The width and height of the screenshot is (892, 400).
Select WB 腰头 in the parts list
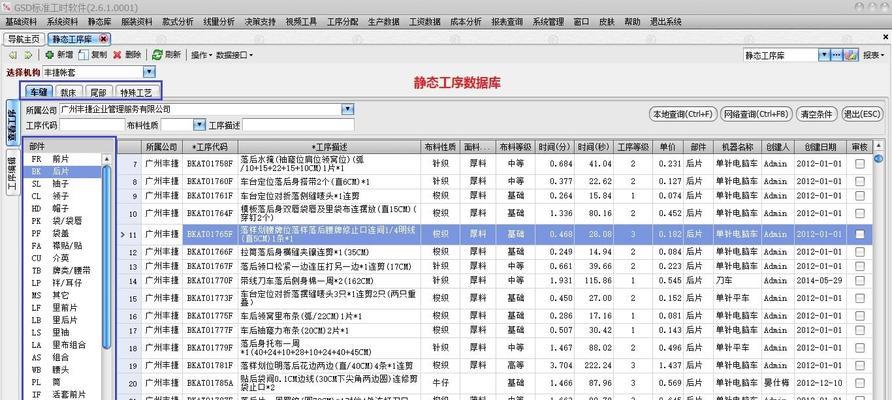tap(63, 369)
